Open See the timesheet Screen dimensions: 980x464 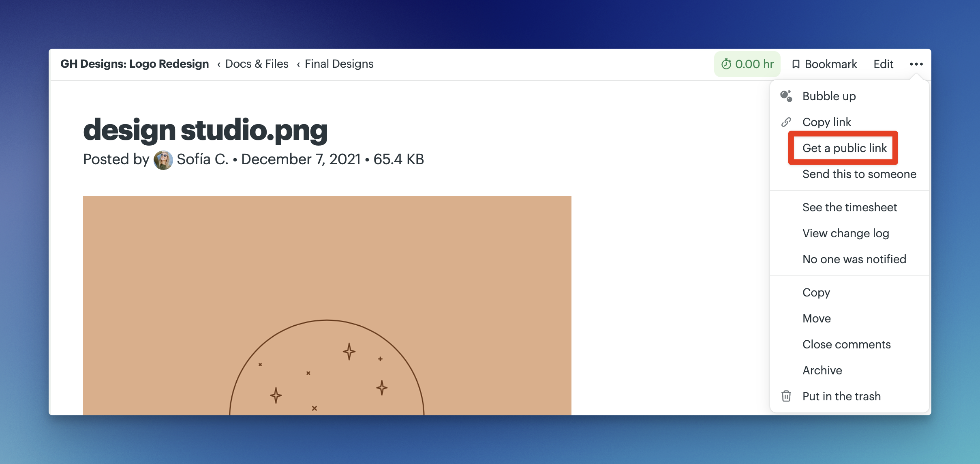tap(849, 207)
